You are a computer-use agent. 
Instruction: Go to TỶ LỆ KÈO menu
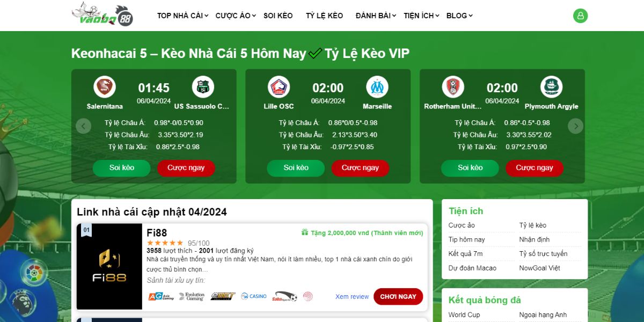point(324,16)
